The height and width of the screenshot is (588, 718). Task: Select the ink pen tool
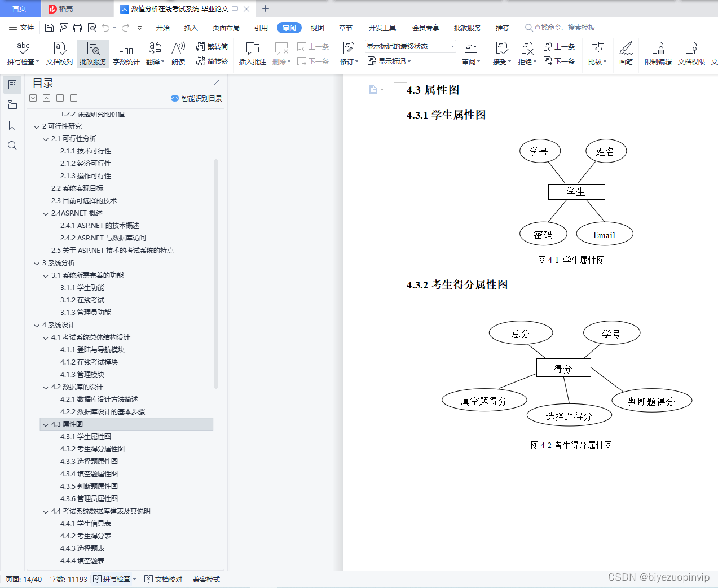point(626,53)
